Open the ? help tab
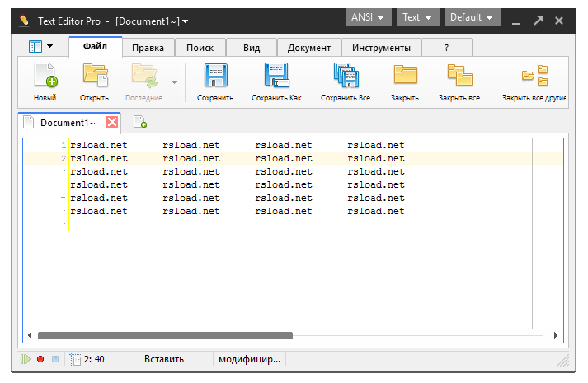588x383 pixels. point(447,48)
